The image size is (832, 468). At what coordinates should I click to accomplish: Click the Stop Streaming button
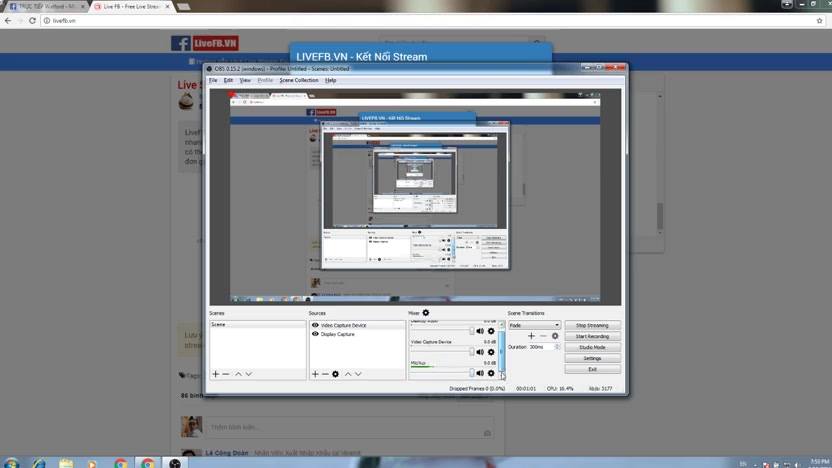(x=592, y=325)
